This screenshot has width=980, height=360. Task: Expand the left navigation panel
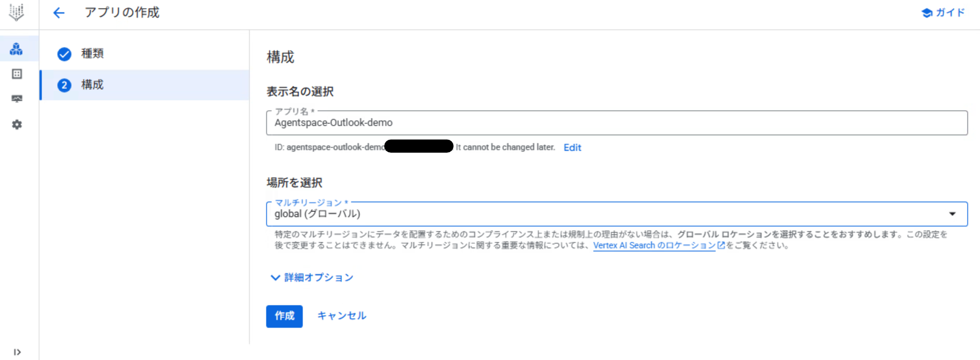(17, 352)
